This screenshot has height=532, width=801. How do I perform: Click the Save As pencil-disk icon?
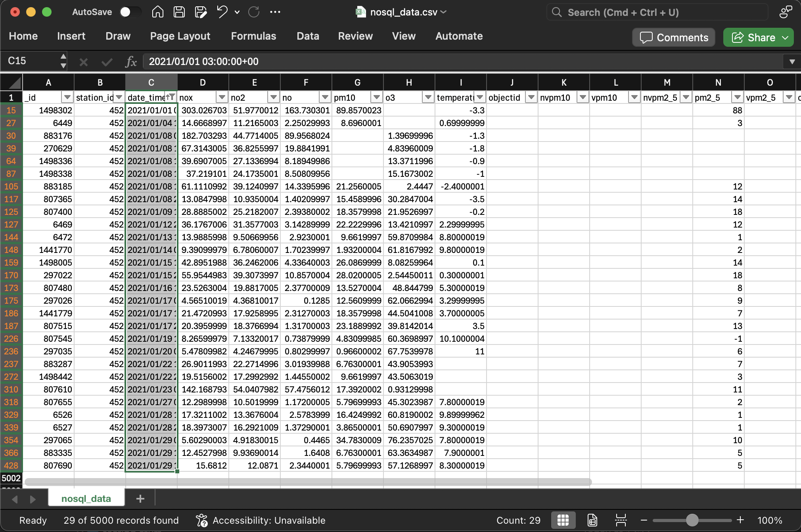point(201,12)
